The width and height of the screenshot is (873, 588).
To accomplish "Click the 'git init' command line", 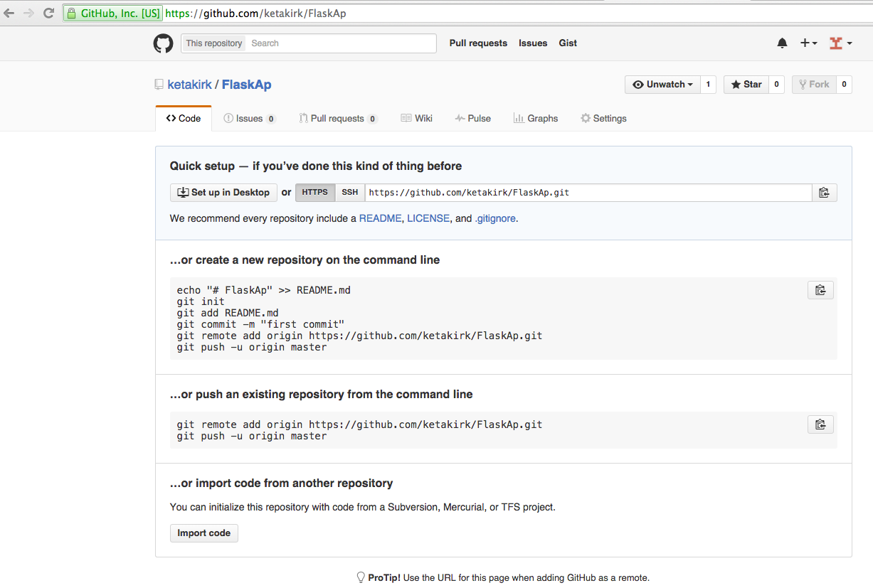I will [201, 301].
